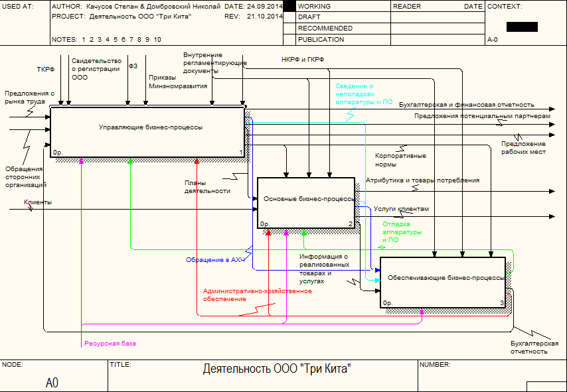Click 'Предложения потенциальным партнерам' output label
The image size is (567, 392).
(x=483, y=116)
